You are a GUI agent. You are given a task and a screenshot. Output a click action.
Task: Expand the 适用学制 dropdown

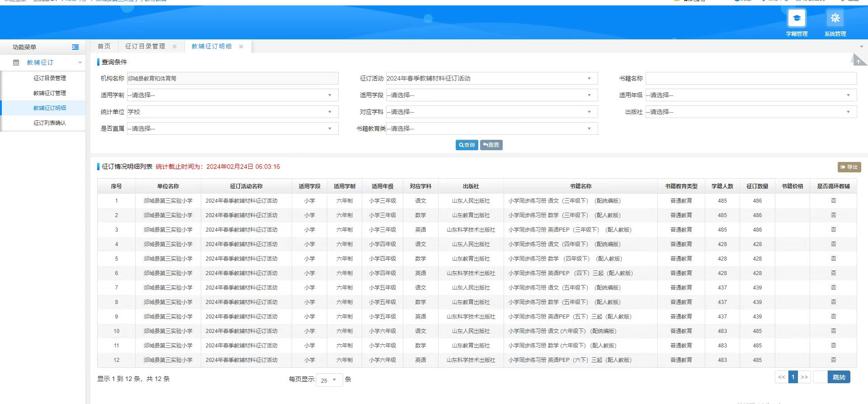click(232, 95)
